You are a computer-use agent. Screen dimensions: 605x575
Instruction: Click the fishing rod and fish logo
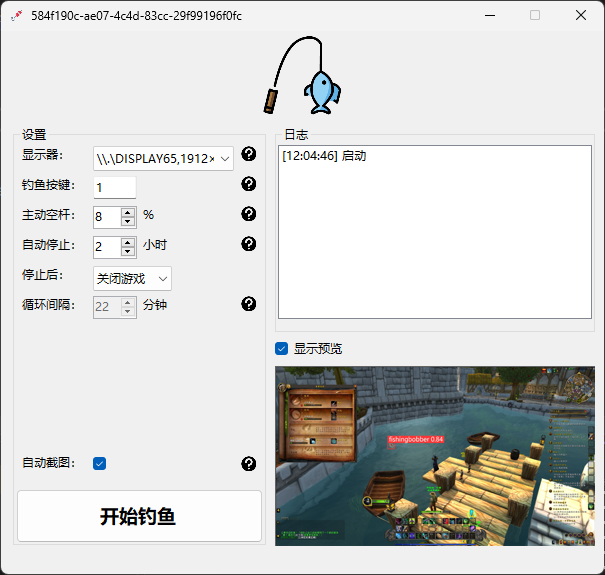[302, 76]
